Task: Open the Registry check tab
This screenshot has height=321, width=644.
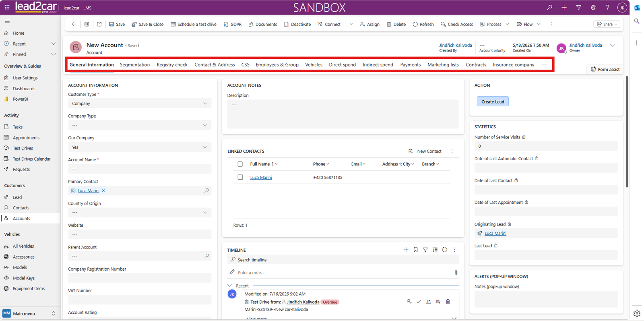Action: [172, 64]
